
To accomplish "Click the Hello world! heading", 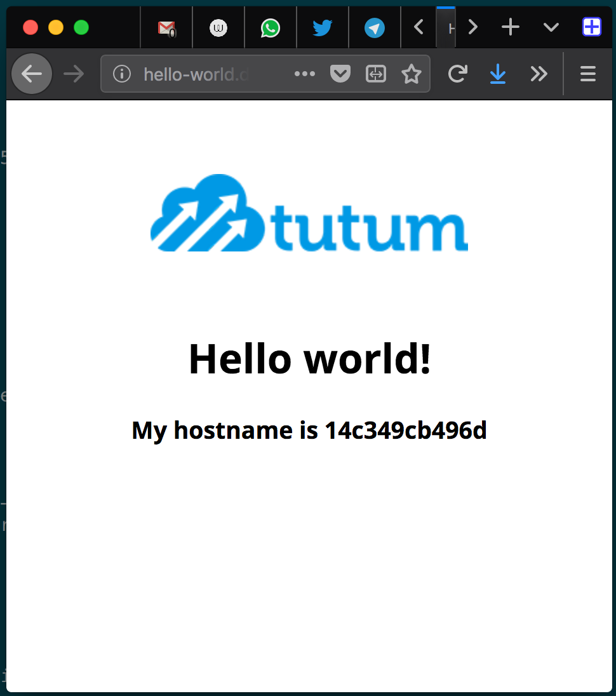I will pos(310,359).
